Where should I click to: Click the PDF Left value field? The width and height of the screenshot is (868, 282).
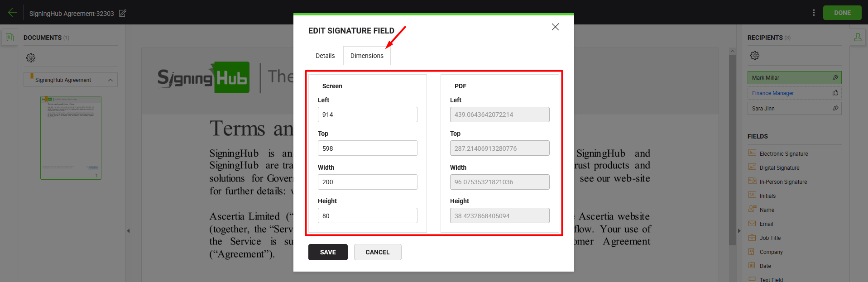click(499, 115)
